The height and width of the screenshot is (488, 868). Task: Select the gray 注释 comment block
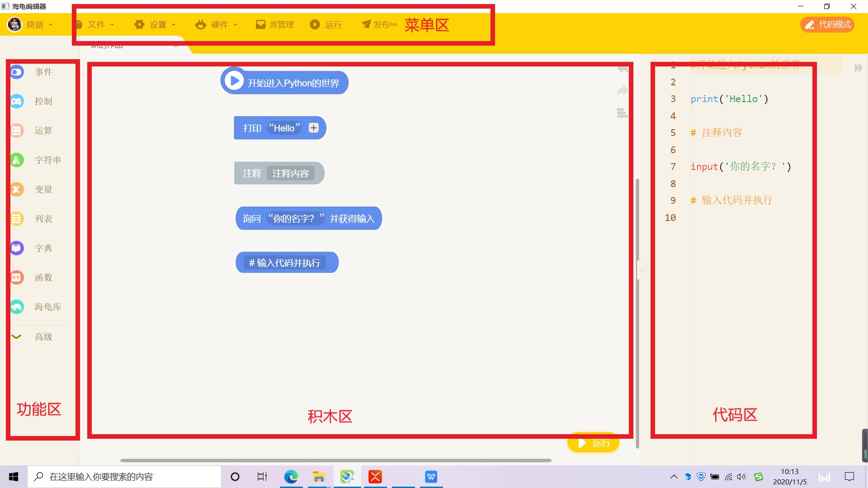pyautogui.click(x=279, y=173)
